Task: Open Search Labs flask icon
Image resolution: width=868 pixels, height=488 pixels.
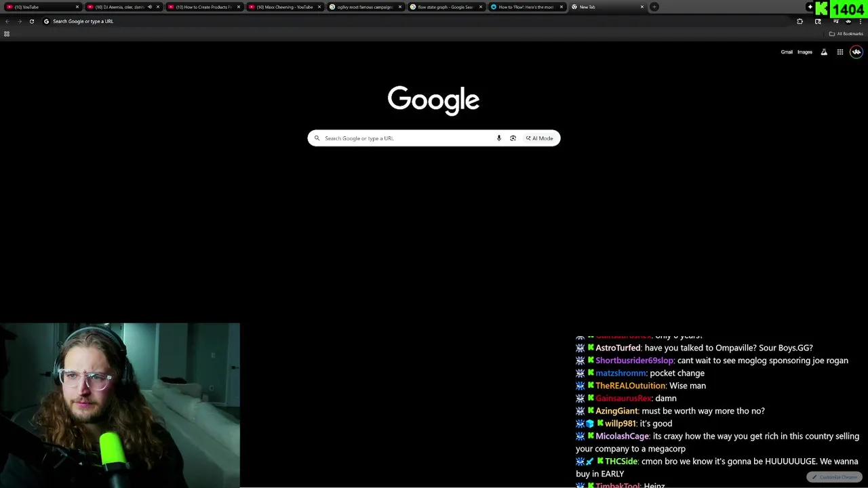Action: (824, 52)
